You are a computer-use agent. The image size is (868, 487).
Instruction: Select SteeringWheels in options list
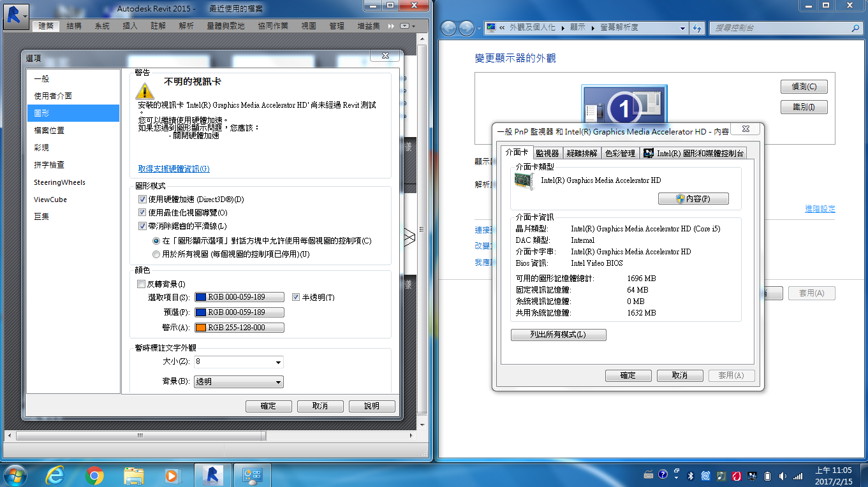[73, 182]
